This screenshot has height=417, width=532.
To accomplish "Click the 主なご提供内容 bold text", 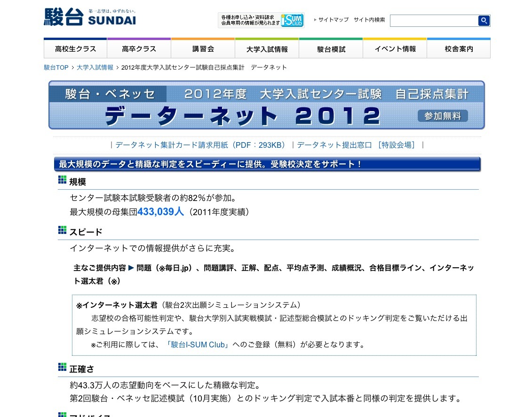I will (100, 268).
